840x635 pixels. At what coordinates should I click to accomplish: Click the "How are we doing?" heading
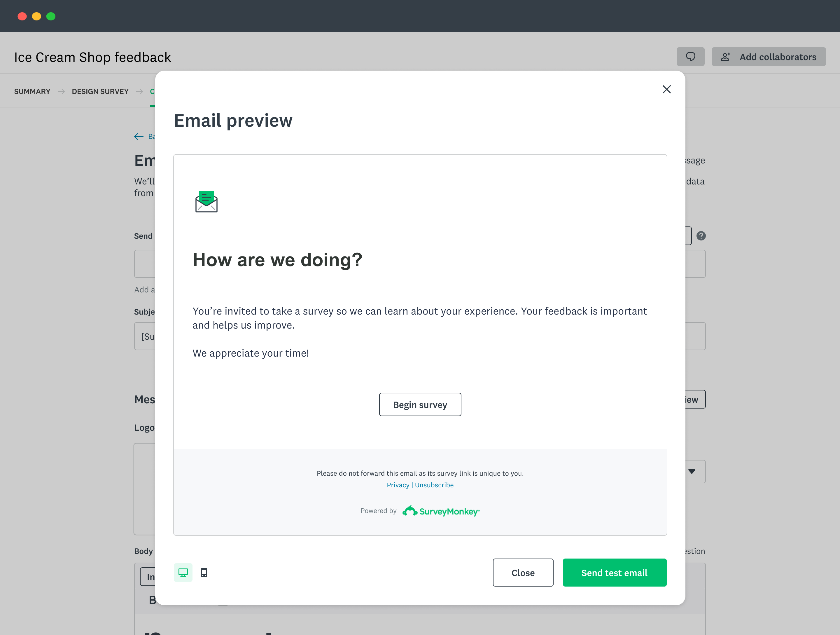pyautogui.click(x=277, y=260)
